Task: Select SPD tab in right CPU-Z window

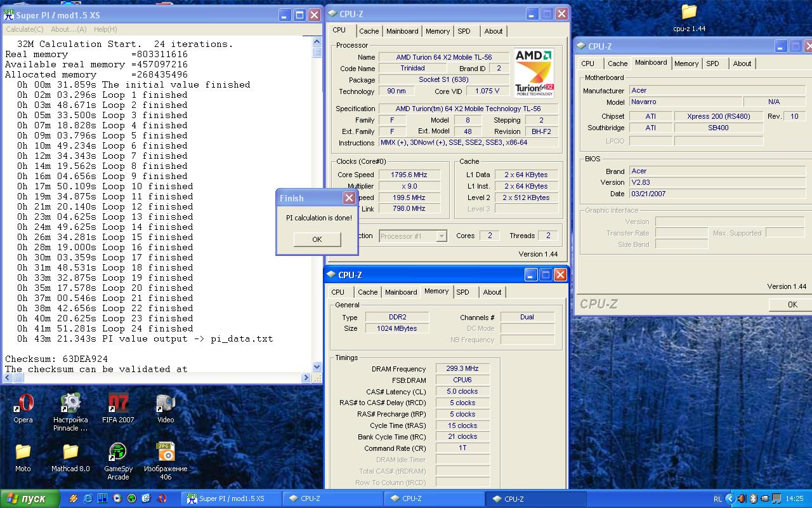Action: point(713,63)
